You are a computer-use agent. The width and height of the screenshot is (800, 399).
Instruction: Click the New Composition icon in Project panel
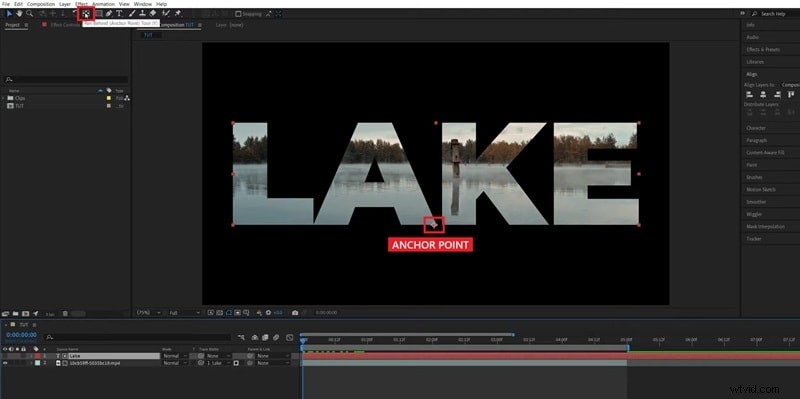coord(26,313)
